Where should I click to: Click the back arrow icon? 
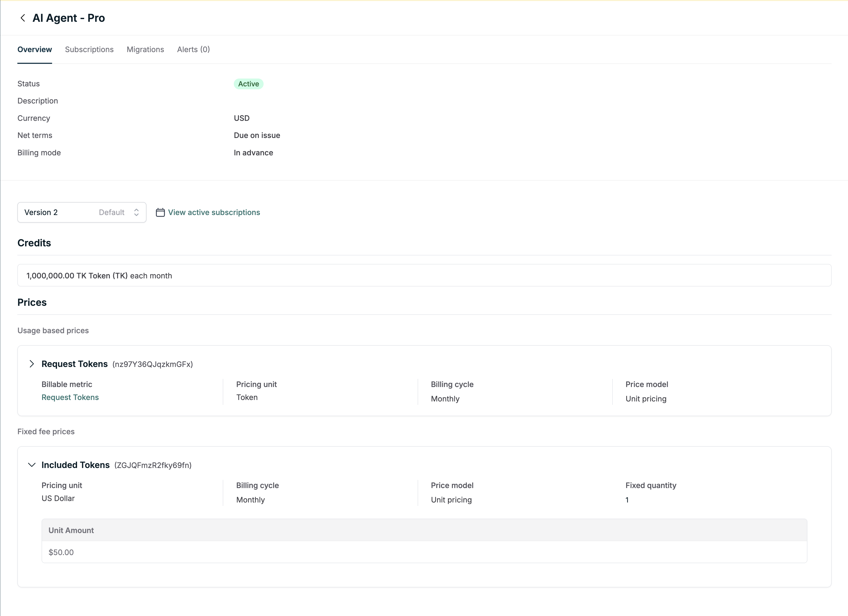click(23, 18)
